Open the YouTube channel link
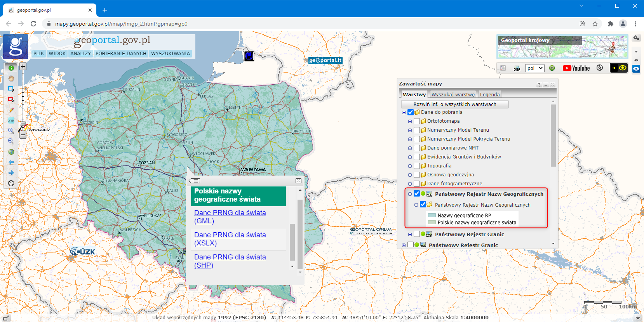This screenshot has width=644, height=322. coord(576,68)
